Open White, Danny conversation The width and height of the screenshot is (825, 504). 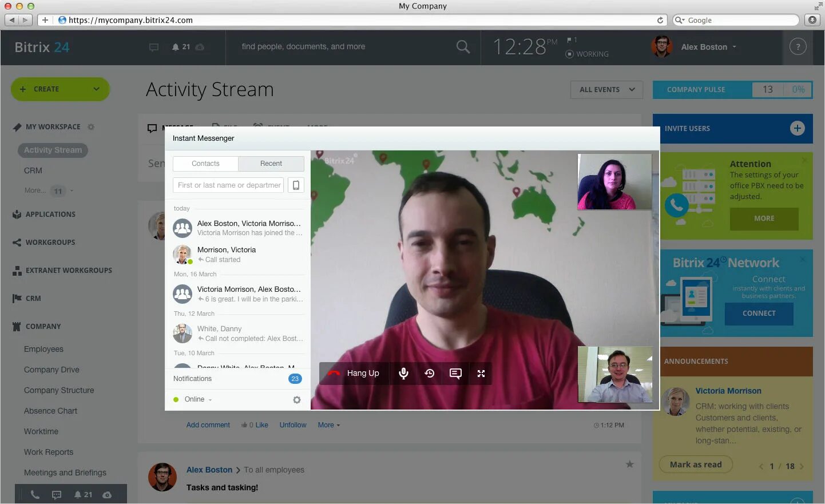pos(238,334)
